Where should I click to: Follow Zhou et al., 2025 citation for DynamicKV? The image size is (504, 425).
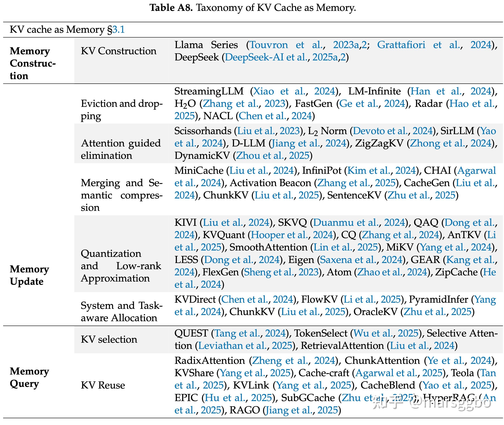click(x=273, y=156)
